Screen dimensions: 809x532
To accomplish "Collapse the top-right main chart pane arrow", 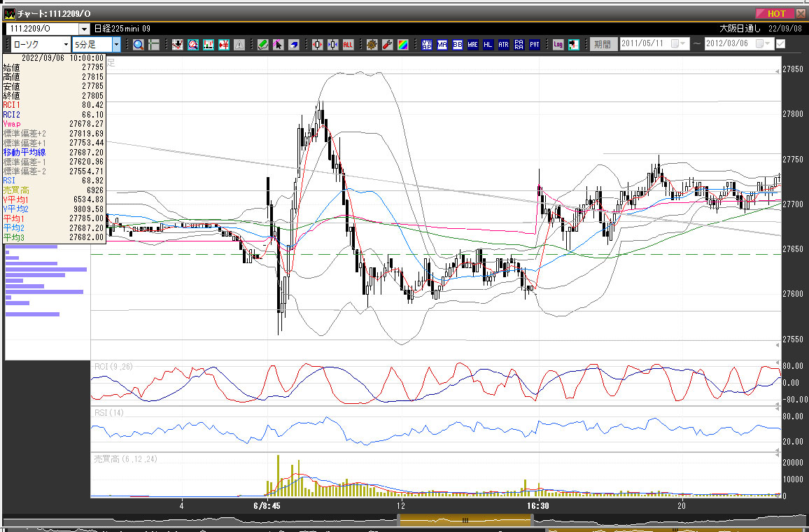I will [778, 71].
